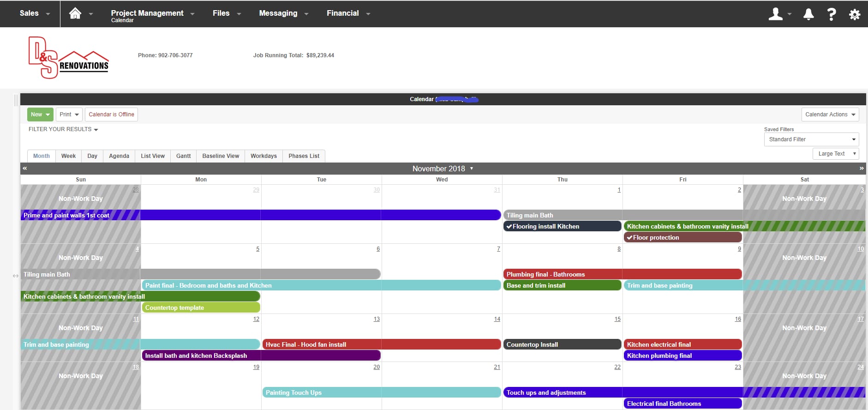The height and width of the screenshot is (410, 868).
Task: Switch to Day view tab
Action: pos(92,156)
